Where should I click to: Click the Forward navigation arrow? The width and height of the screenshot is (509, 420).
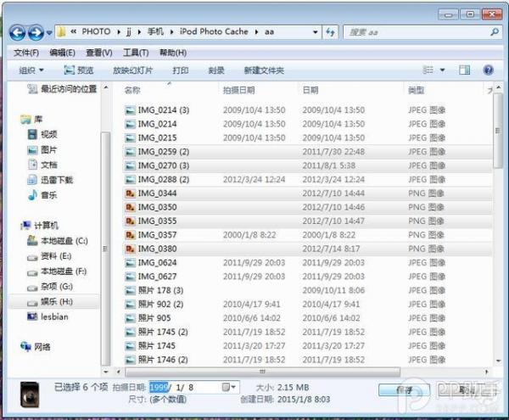pos(36,32)
